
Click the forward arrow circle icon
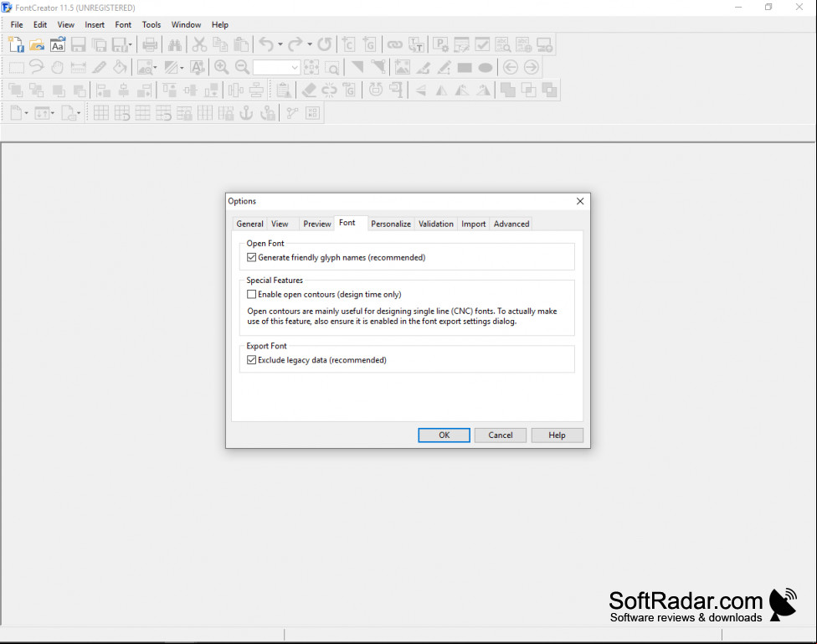tap(532, 67)
